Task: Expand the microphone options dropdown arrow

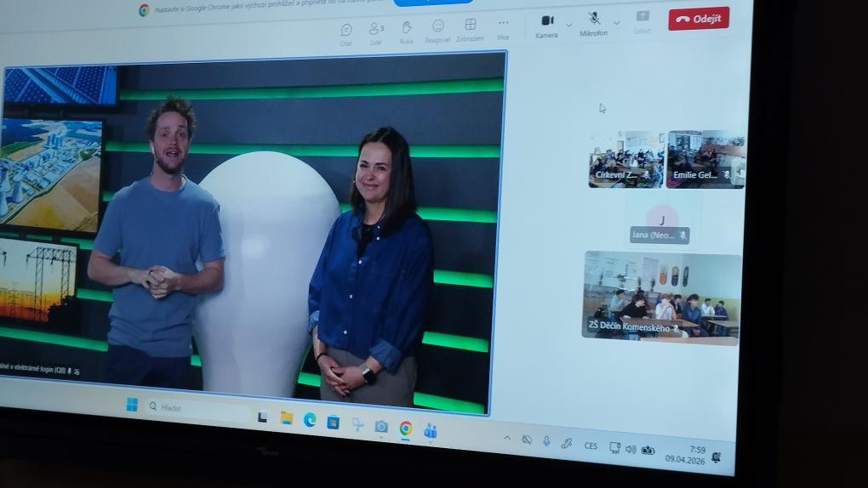Action: 616,23
